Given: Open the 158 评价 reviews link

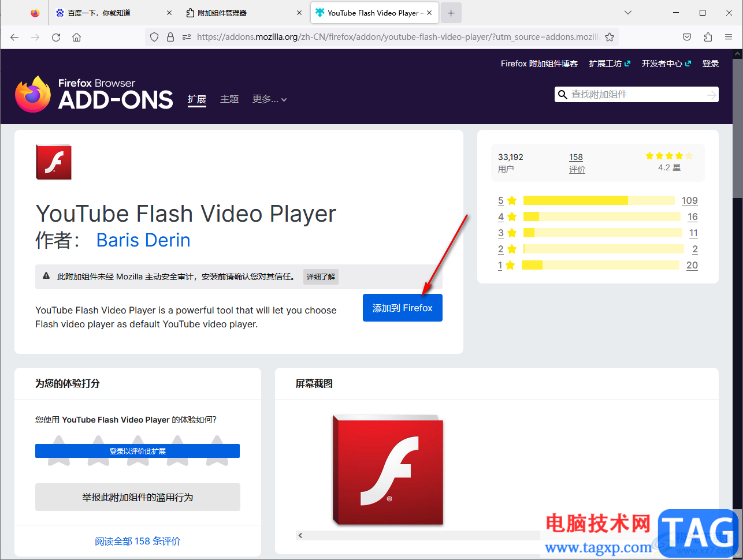Looking at the screenshot, I should (577, 163).
